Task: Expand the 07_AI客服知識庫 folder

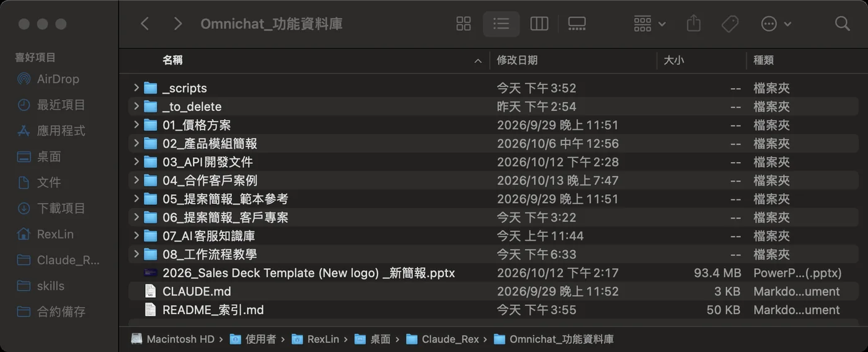Action: (136, 236)
